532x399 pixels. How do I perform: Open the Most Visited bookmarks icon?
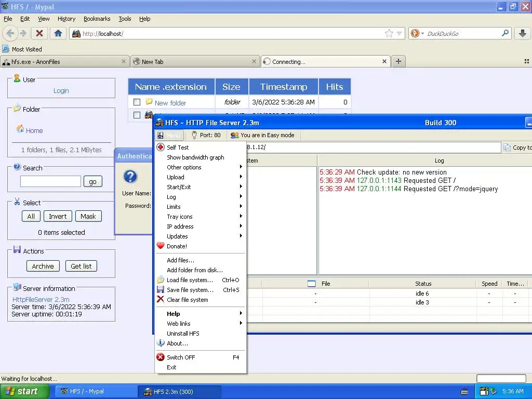click(x=5, y=49)
